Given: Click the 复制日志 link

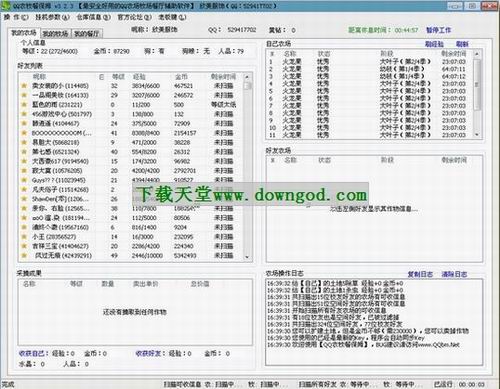Looking at the screenshot, I should [x=420, y=274].
